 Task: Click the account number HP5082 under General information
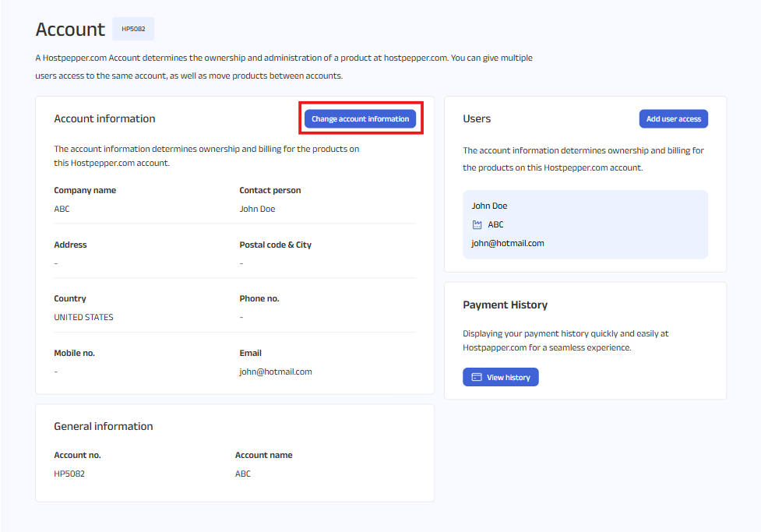69,474
